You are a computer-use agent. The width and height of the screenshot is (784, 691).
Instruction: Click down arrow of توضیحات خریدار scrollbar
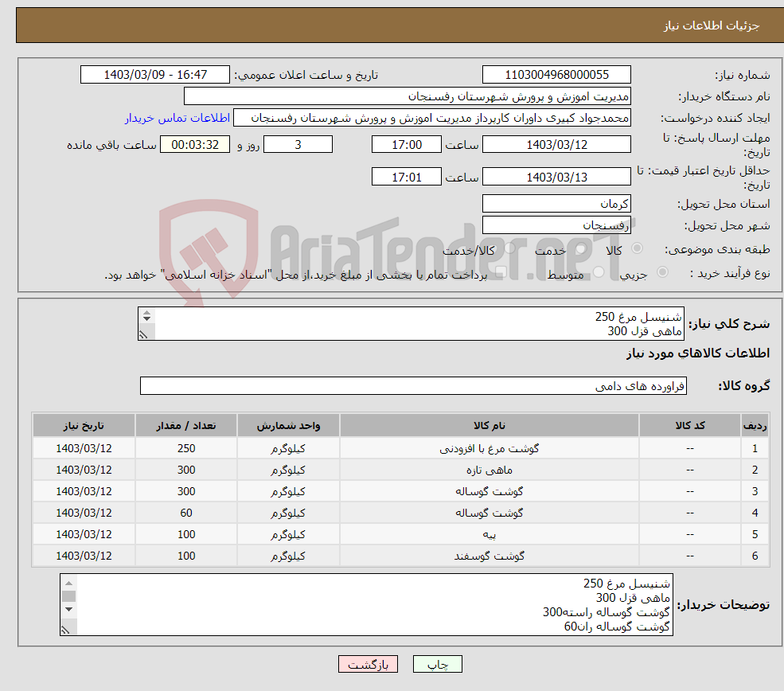[69, 609]
